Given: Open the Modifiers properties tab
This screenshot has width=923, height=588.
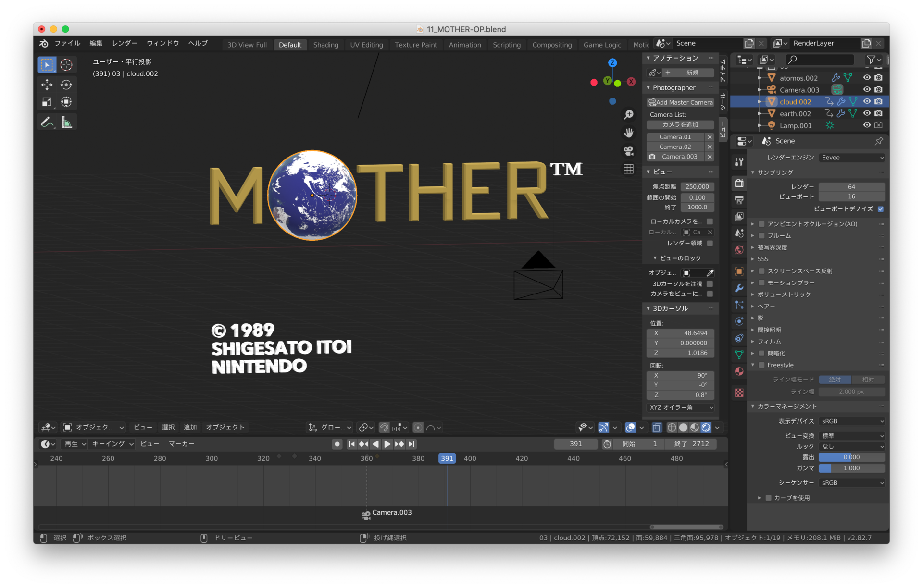Looking at the screenshot, I should tap(739, 288).
